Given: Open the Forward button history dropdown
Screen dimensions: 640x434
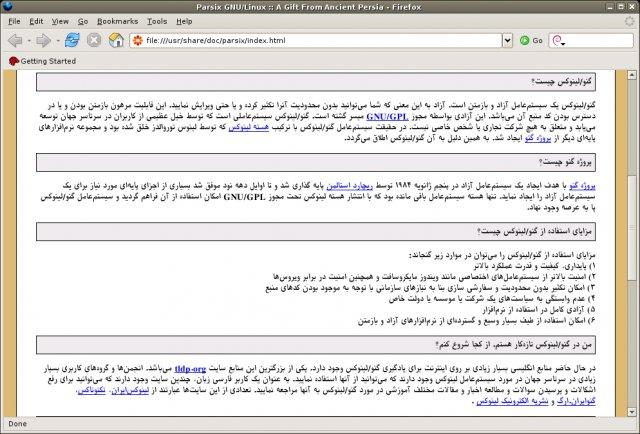Looking at the screenshot, I should pyautogui.click(x=58, y=41).
